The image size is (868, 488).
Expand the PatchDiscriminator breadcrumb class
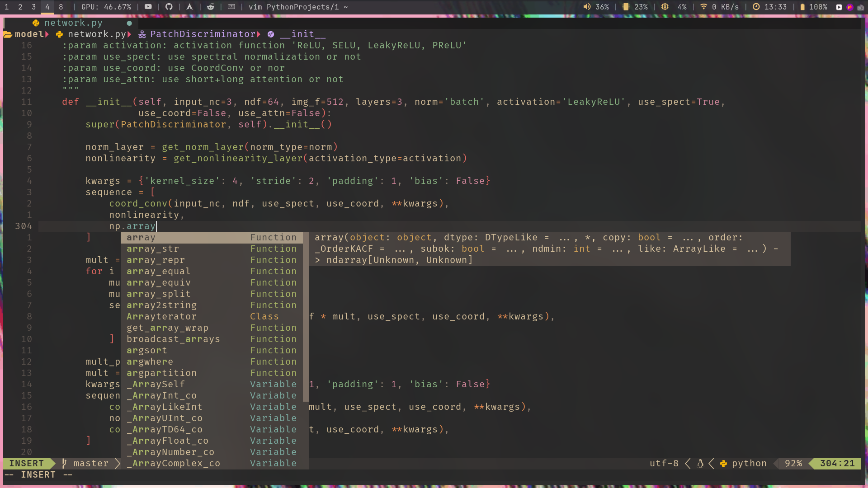[x=202, y=34]
